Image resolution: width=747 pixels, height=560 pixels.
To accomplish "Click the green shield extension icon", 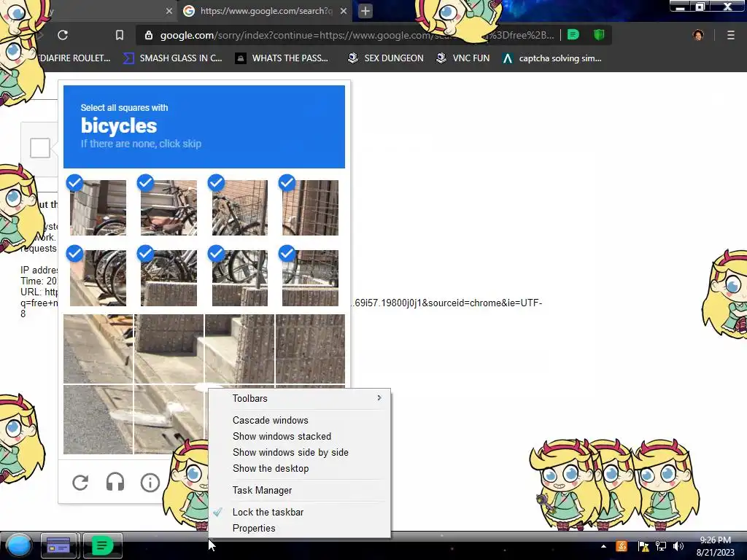I will pos(599,34).
